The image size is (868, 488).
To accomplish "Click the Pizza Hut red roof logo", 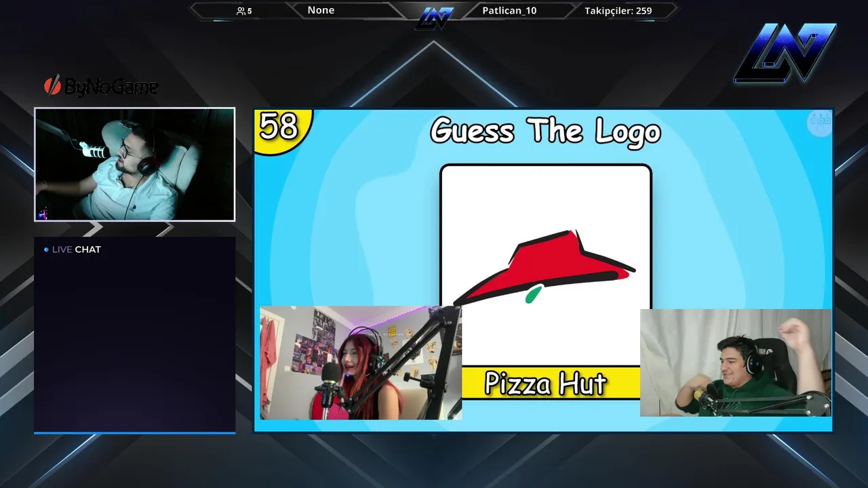I will (x=544, y=267).
